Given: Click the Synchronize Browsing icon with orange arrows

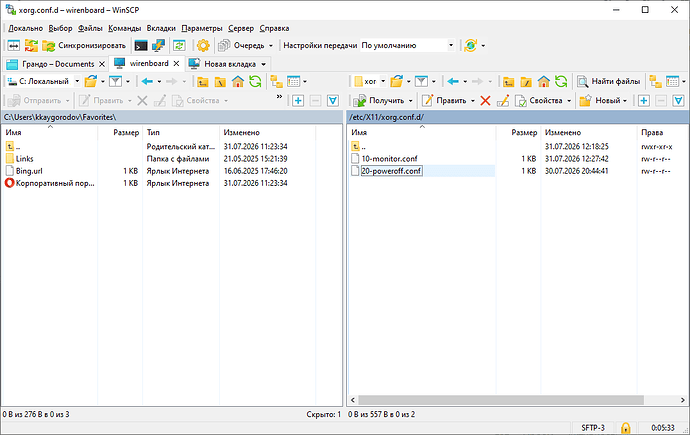Looking at the screenshot, I should coord(31,45).
